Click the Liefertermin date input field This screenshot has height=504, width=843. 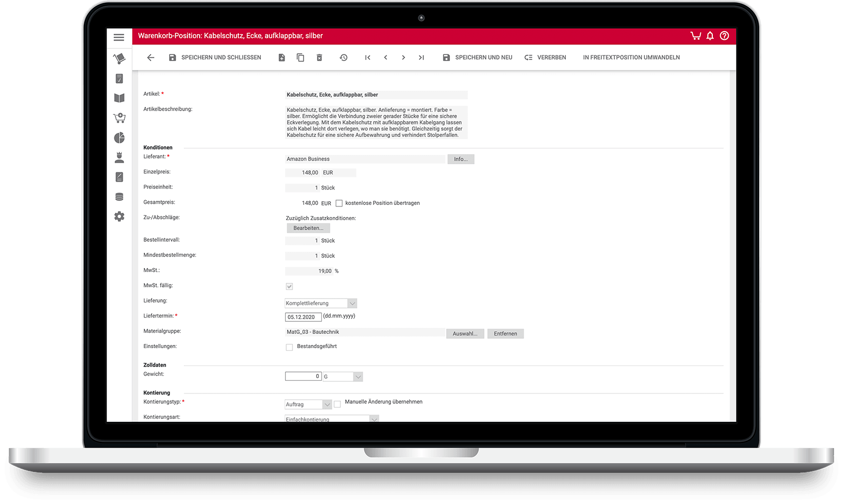click(x=303, y=317)
